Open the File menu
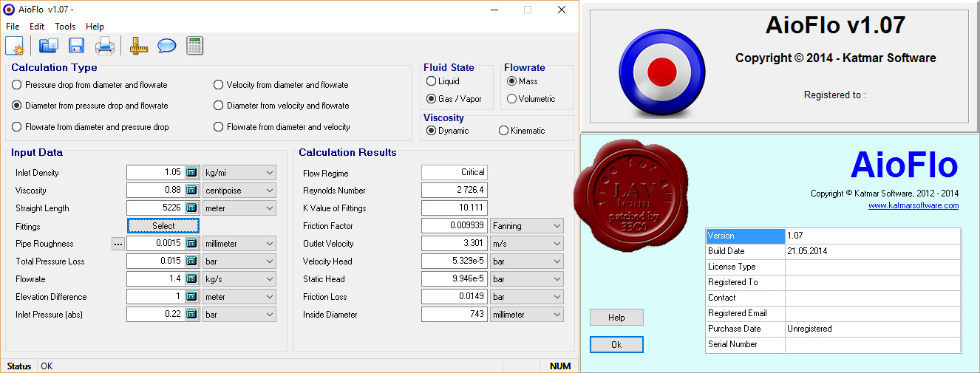 coord(13,27)
